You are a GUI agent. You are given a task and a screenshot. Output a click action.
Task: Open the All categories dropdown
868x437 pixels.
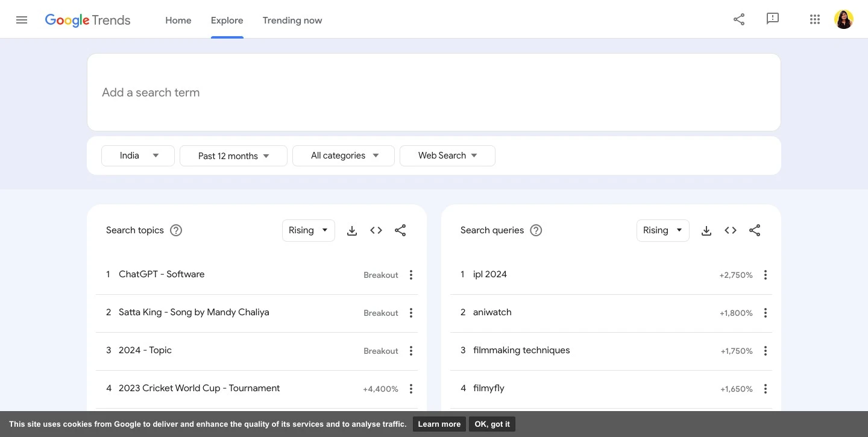344,156
